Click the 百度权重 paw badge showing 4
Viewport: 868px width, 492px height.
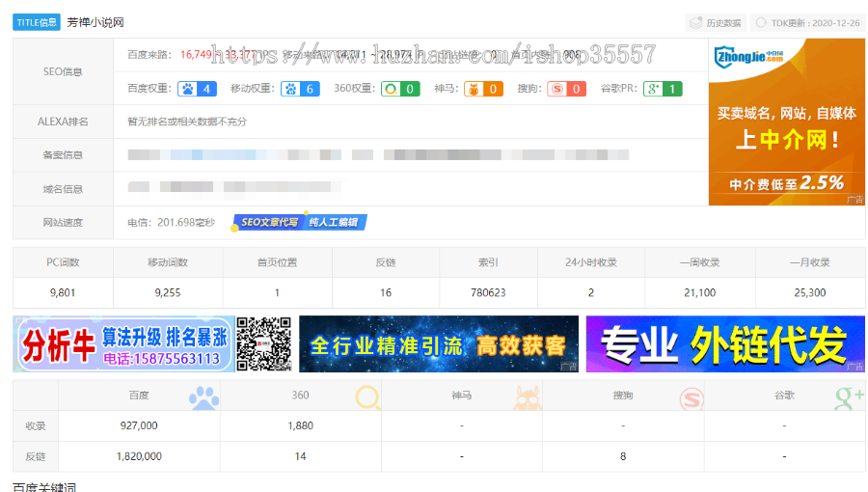coord(197,89)
